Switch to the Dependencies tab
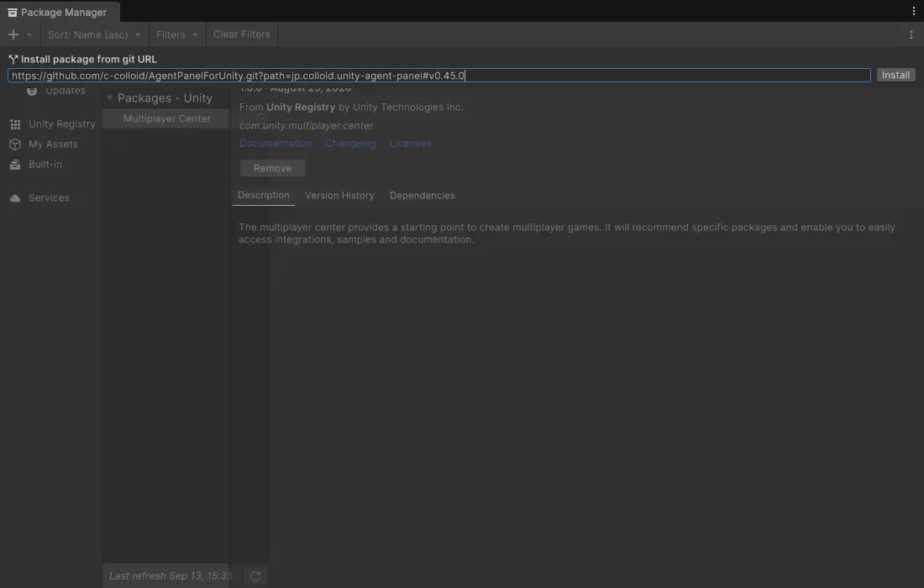This screenshot has width=924, height=588. click(x=422, y=196)
